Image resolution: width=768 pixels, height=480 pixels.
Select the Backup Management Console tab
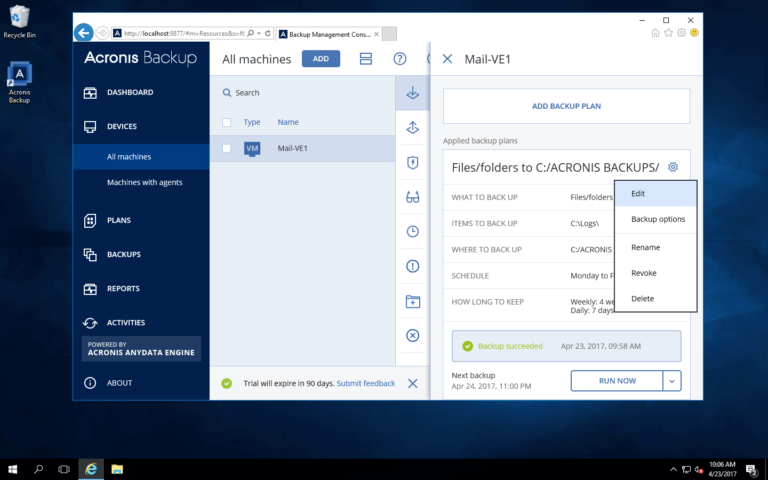tap(329, 34)
